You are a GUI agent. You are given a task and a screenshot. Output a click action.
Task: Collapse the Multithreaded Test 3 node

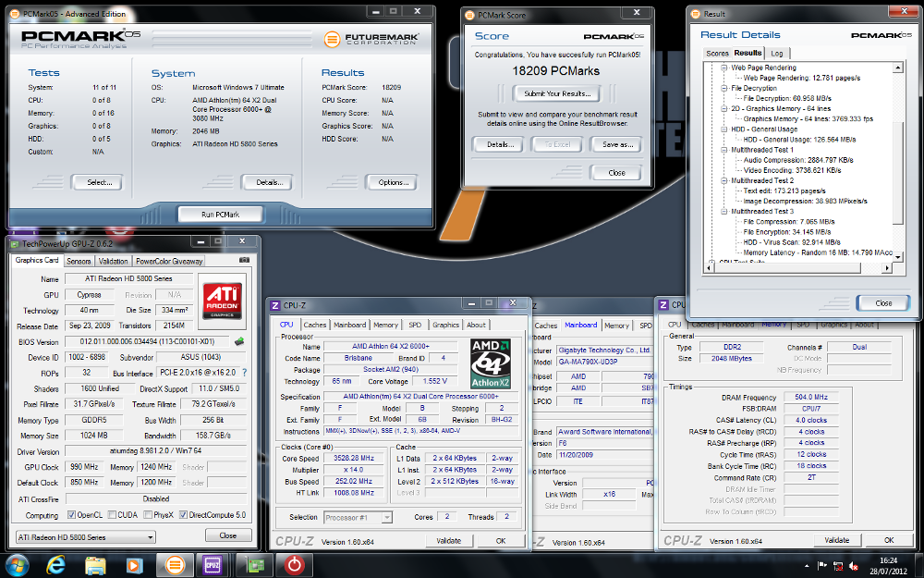[724, 211]
